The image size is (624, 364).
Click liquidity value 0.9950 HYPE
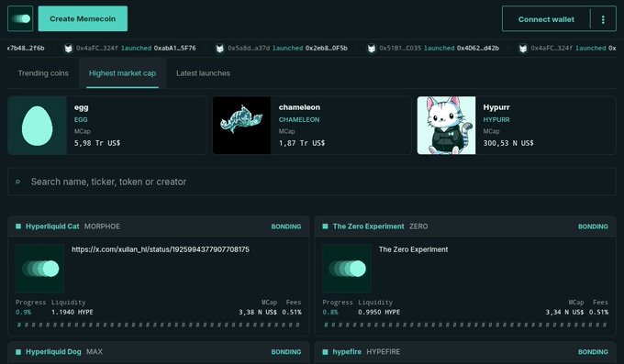tap(379, 313)
